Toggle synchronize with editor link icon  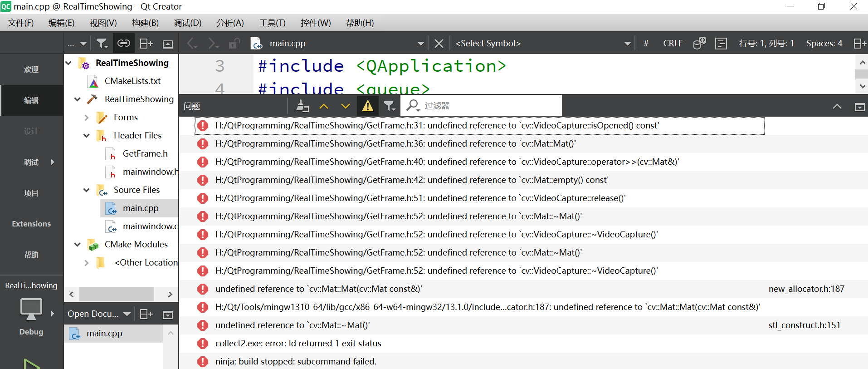tap(124, 44)
